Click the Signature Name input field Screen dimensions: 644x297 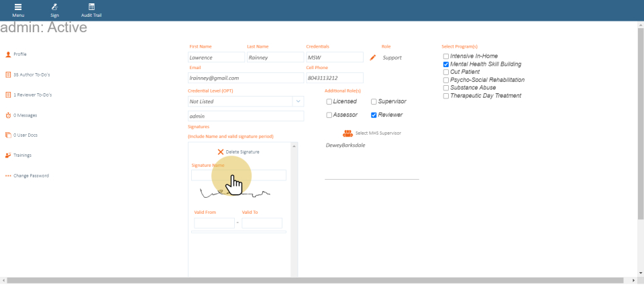click(x=238, y=175)
